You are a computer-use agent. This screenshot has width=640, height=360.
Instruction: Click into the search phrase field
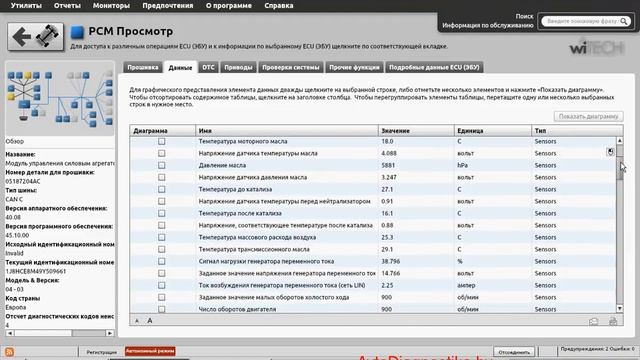click(x=582, y=21)
